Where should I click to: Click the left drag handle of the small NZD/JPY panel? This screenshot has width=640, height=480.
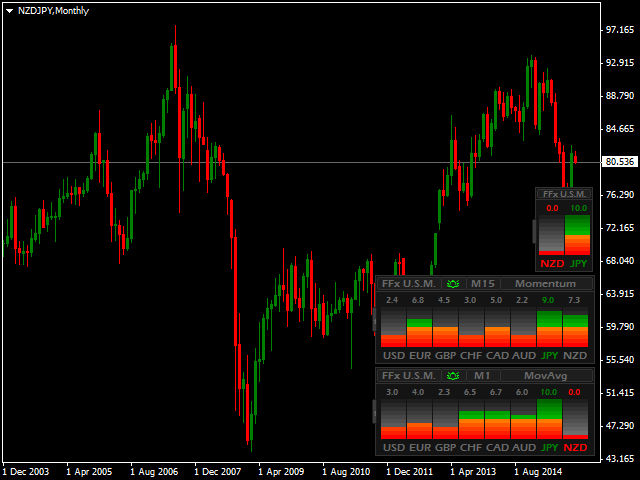tap(534, 230)
